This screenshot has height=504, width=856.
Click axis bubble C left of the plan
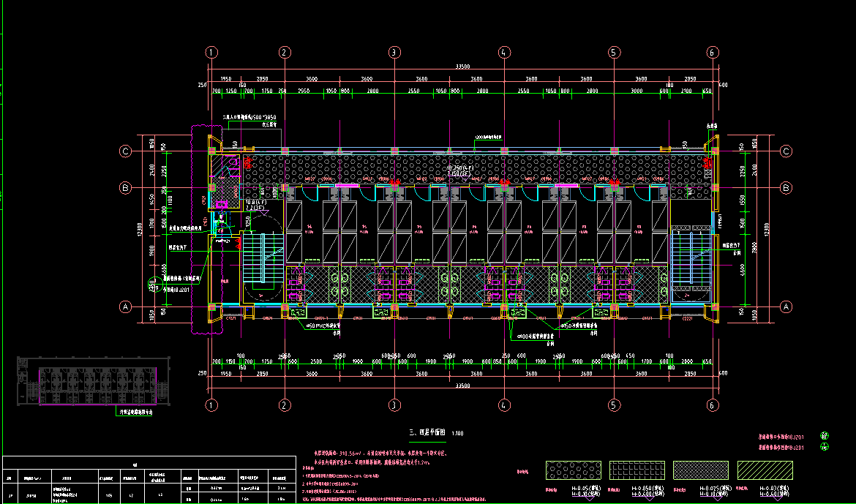[126, 151]
